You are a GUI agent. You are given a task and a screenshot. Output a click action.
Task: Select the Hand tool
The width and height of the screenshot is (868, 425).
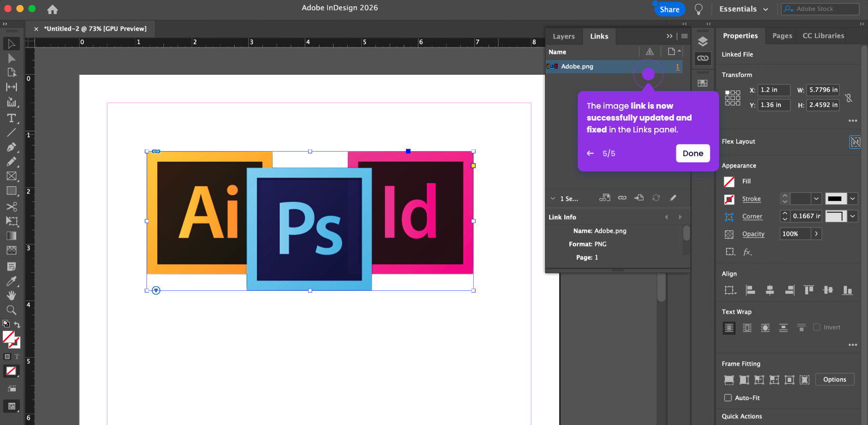11,295
